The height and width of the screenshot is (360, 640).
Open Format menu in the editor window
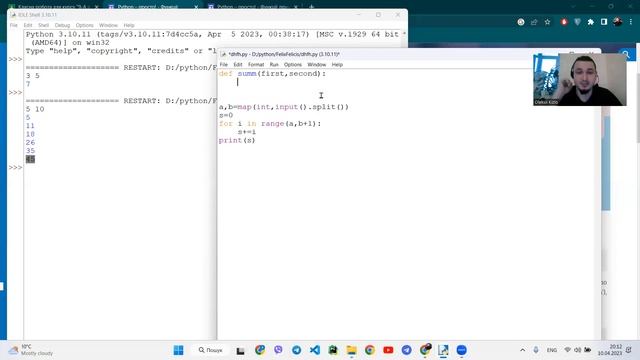click(256, 64)
